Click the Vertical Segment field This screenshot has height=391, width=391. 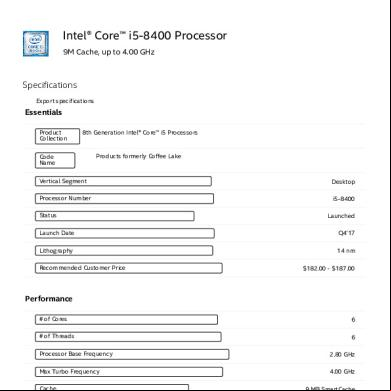tap(123, 181)
